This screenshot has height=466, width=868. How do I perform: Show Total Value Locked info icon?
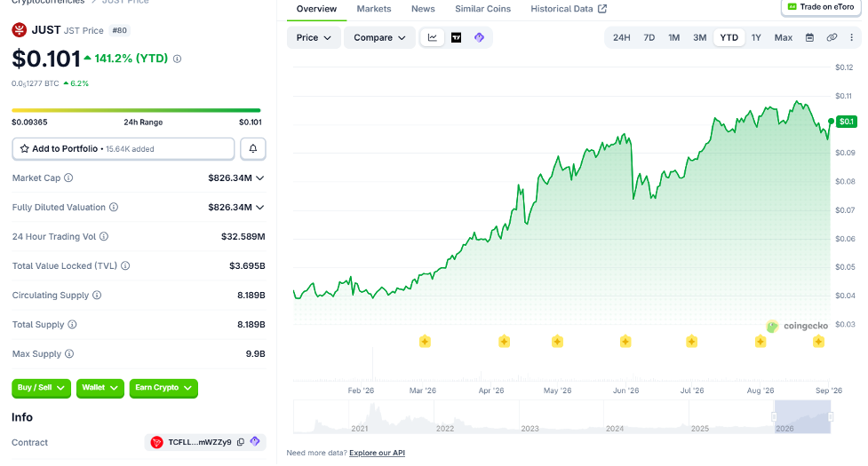(125, 266)
